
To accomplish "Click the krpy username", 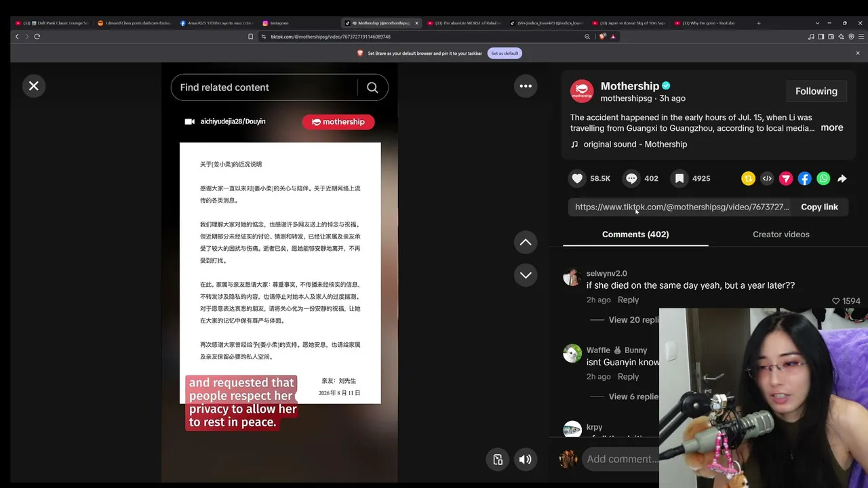I will [x=594, y=427].
